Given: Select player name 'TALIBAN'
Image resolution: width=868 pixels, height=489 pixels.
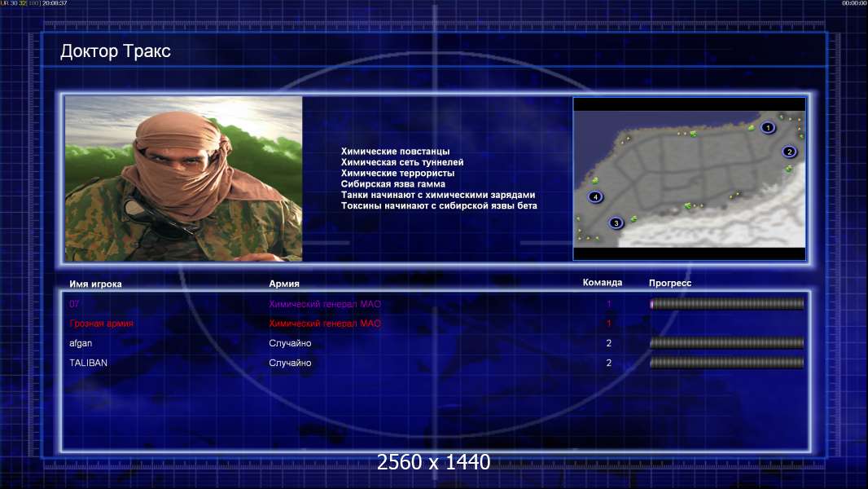Looking at the screenshot, I should click(89, 363).
